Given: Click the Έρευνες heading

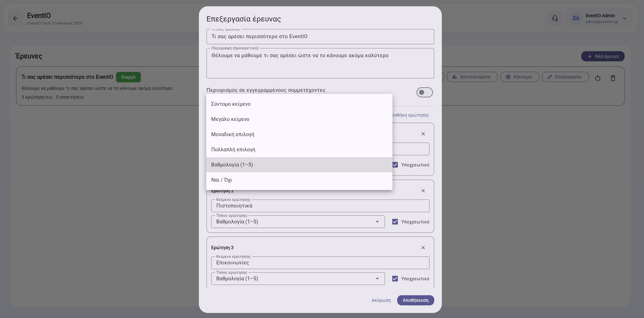Looking at the screenshot, I should (29, 56).
